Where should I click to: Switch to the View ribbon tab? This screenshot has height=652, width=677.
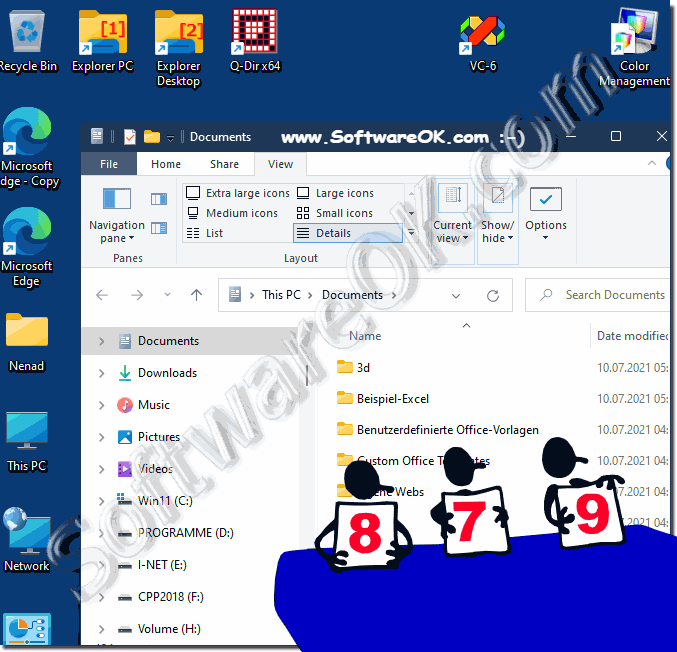coord(280,164)
